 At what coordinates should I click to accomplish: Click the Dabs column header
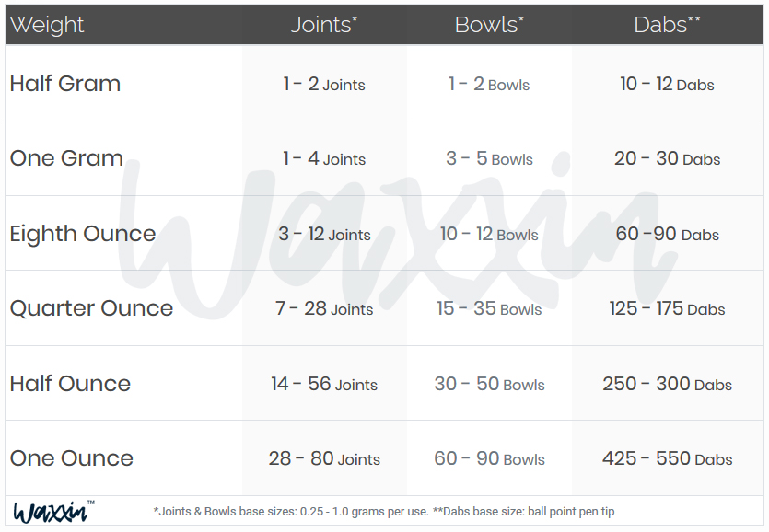pos(667,25)
